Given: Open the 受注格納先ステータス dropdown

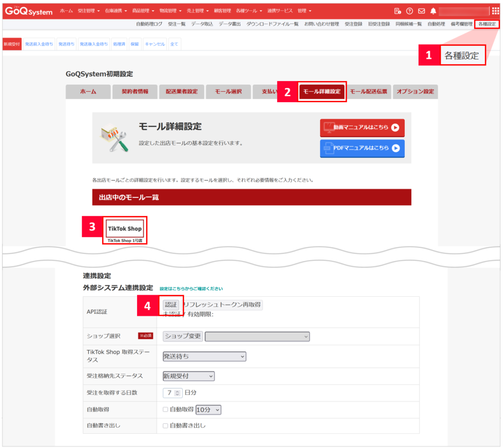Looking at the screenshot, I should (x=189, y=376).
